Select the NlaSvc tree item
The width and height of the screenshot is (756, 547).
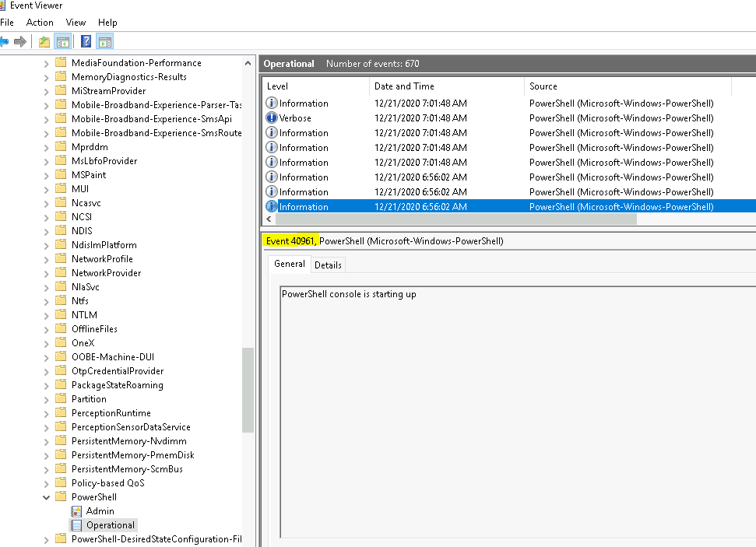[86, 287]
